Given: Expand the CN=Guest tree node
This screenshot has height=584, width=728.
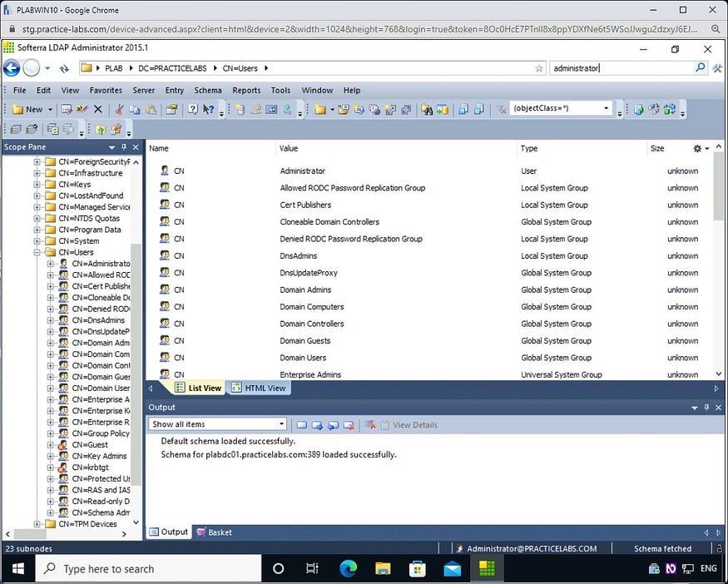Looking at the screenshot, I should pyautogui.click(x=50, y=445).
